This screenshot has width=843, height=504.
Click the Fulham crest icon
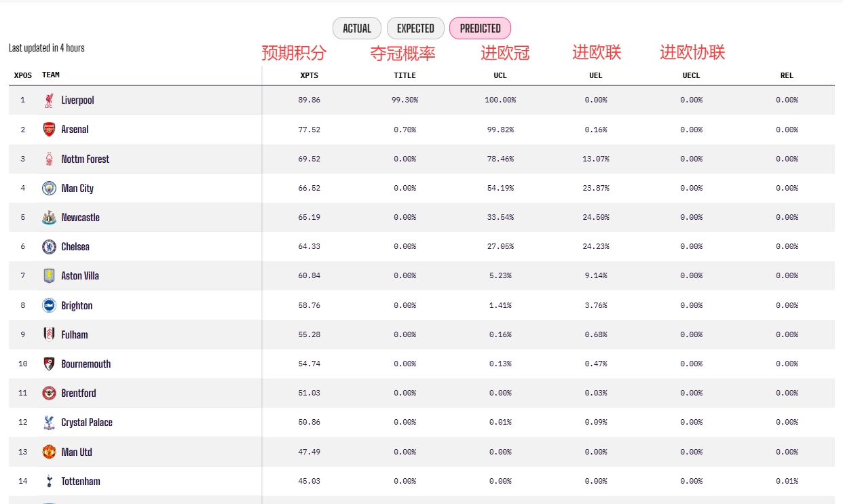click(x=49, y=334)
